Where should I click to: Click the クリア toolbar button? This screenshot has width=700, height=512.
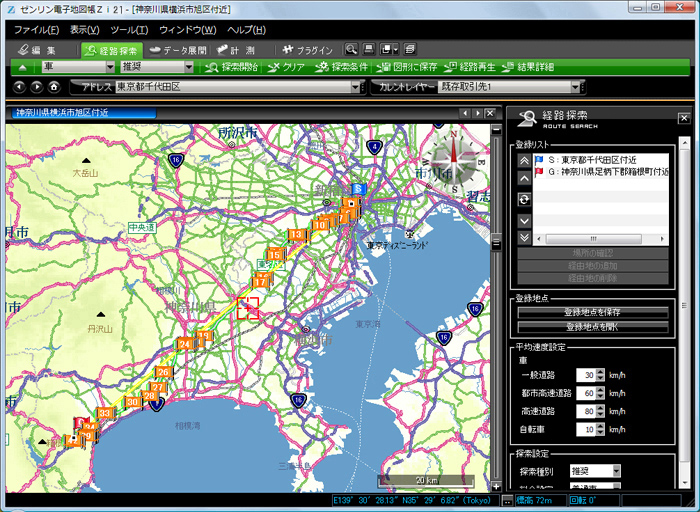tap(287, 67)
